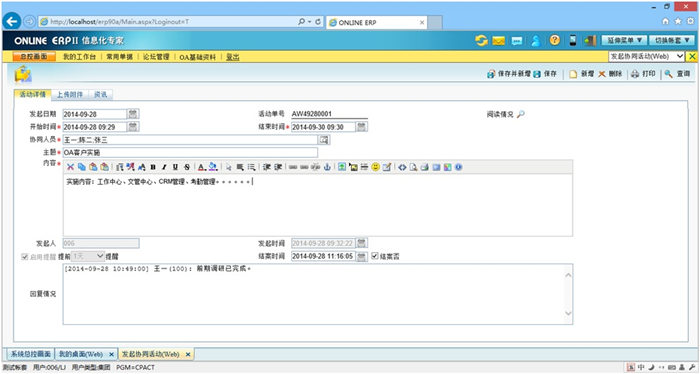Click the editor preview page icon

(x=413, y=167)
